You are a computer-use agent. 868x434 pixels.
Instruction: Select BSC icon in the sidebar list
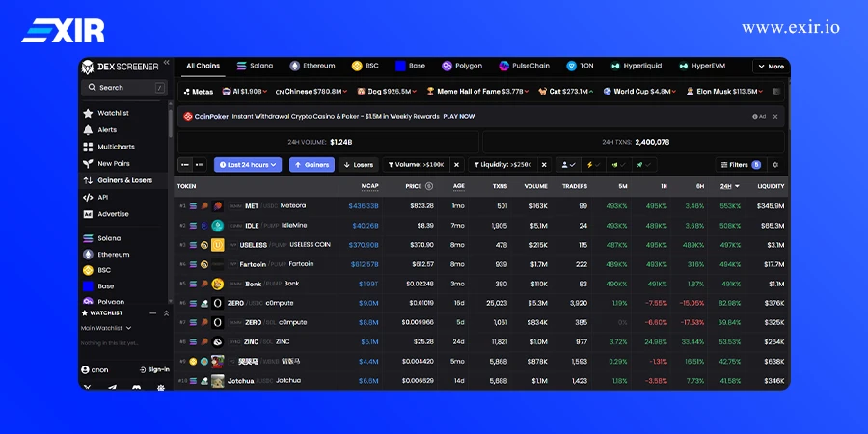coord(88,270)
